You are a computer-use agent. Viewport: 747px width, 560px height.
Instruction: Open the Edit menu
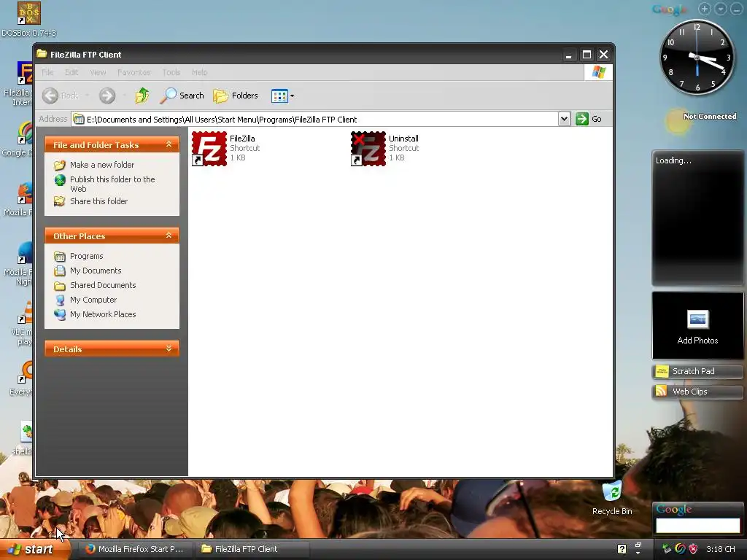(x=71, y=72)
